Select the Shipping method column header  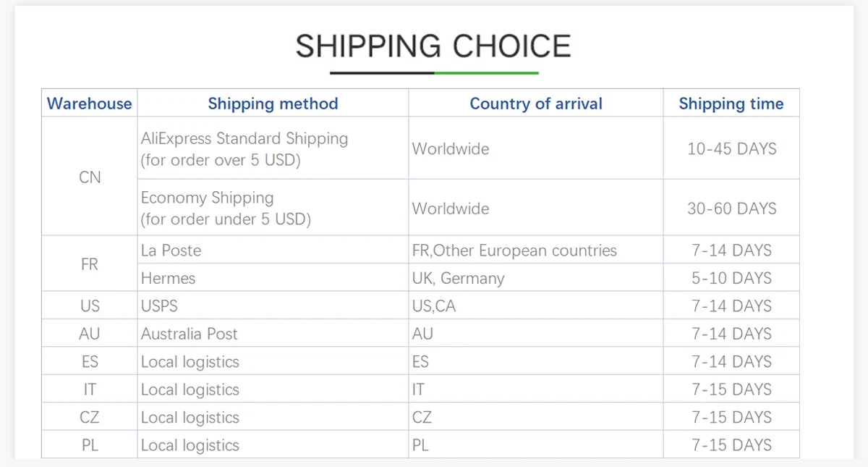[273, 104]
